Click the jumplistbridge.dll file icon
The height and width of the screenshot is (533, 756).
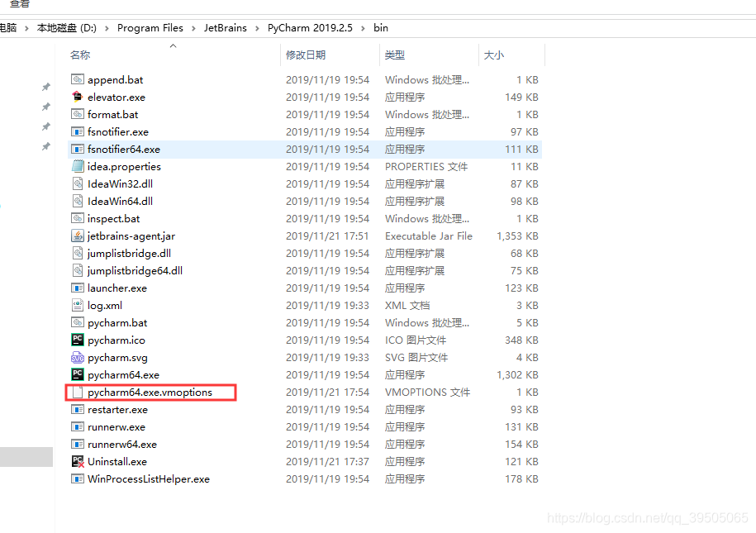77,253
